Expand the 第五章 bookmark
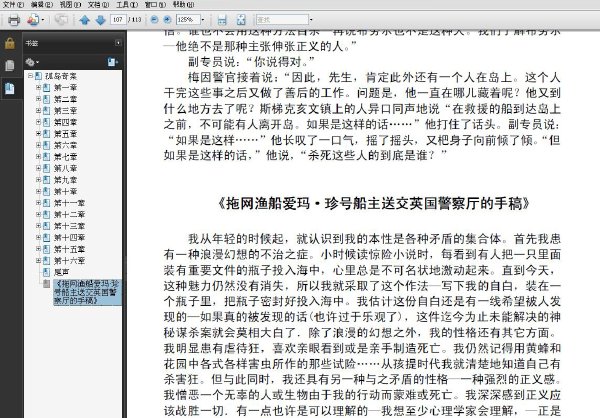600x418 pixels. [38, 134]
